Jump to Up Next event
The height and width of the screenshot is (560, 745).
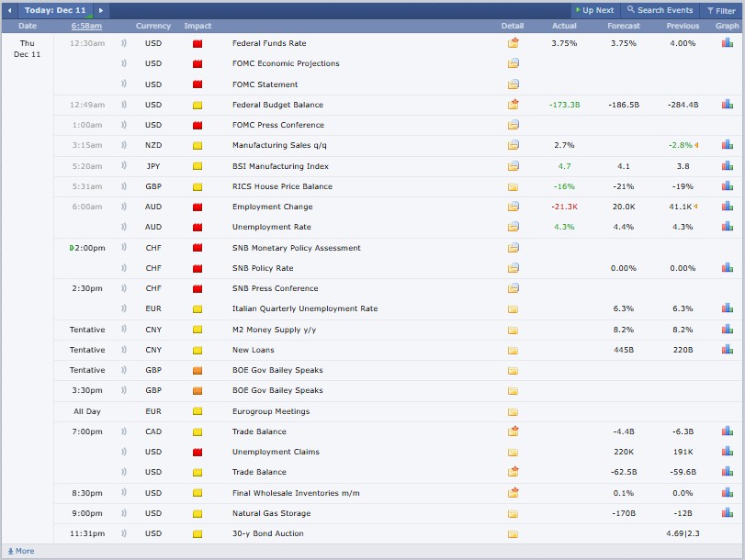[x=593, y=11]
